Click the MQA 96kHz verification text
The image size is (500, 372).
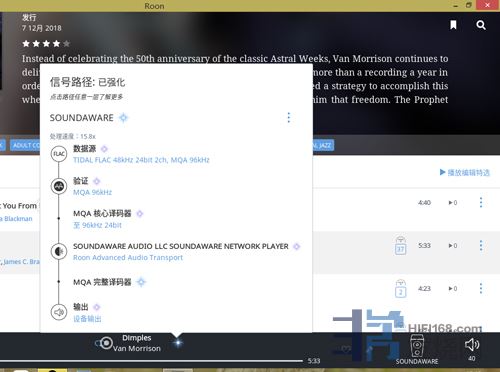93,192
